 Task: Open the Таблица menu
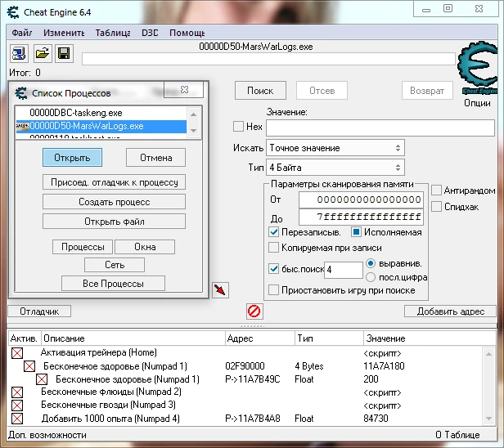point(113,33)
